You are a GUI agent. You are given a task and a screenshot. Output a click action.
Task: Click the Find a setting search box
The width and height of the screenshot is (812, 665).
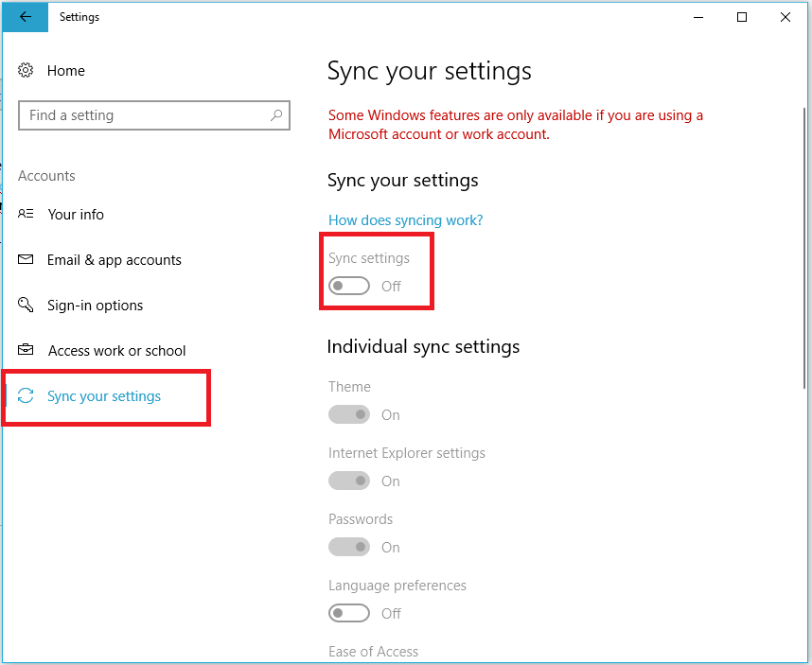(x=154, y=114)
